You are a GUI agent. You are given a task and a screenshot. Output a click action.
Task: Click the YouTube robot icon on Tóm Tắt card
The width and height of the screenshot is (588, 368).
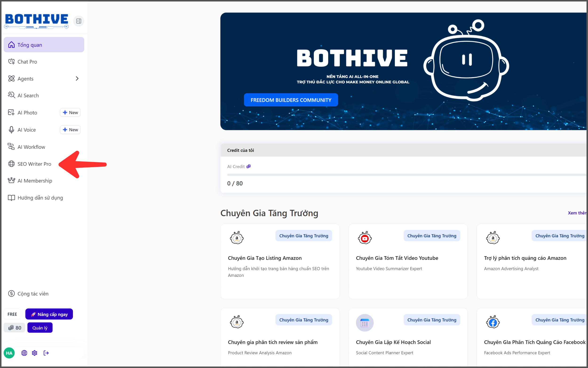pos(365,238)
